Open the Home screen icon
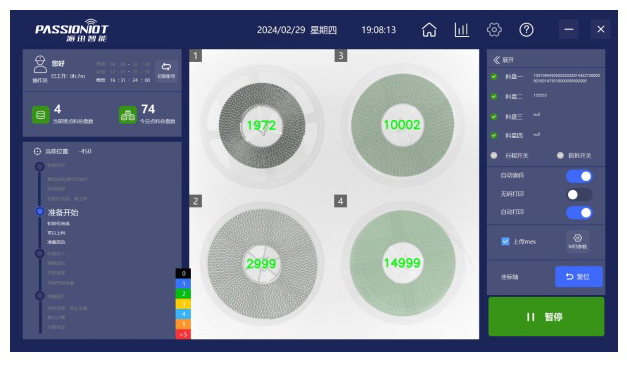The width and height of the screenshot is (627, 365). click(x=429, y=30)
